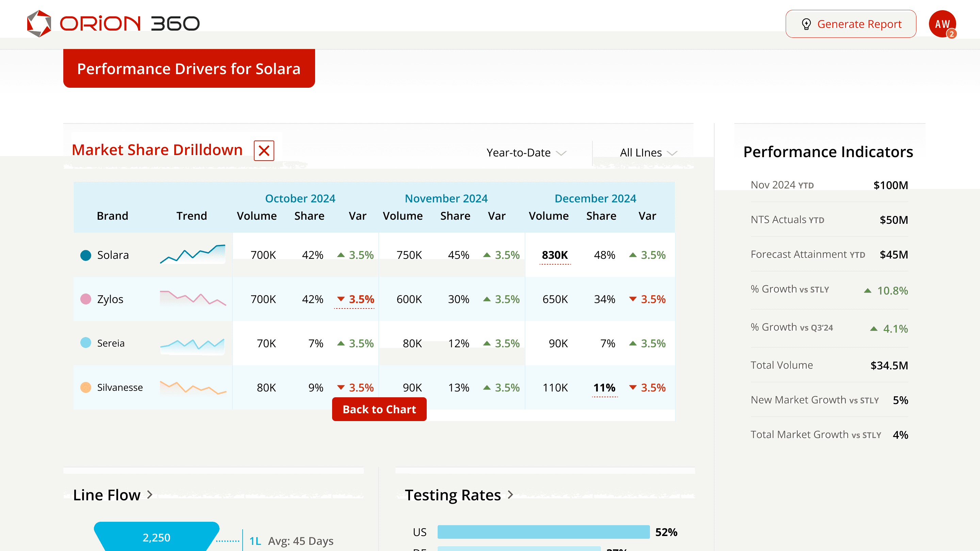
Task: Select the Performance Drivers for Solara tab
Action: pyautogui.click(x=189, y=68)
